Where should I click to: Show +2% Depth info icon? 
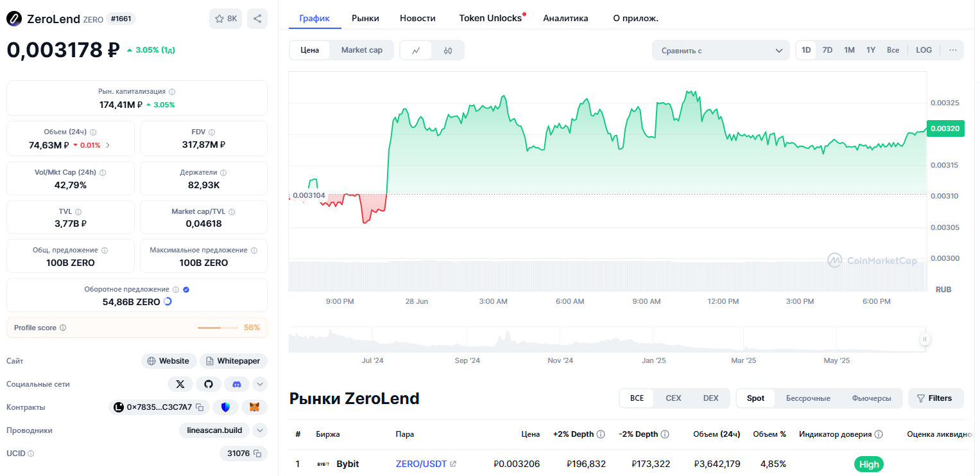(x=601, y=434)
